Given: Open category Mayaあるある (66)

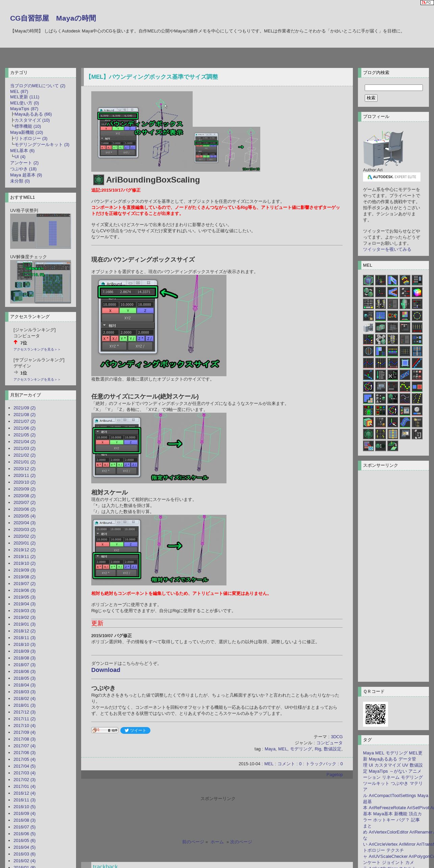Looking at the screenshot, I should point(33,114).
